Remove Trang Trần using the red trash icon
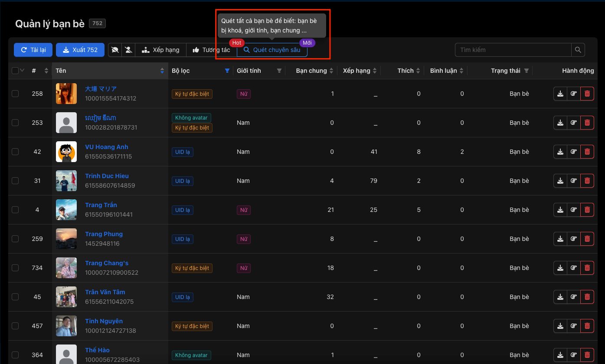This screenshot has height=364, width=605. pos(587,210)
